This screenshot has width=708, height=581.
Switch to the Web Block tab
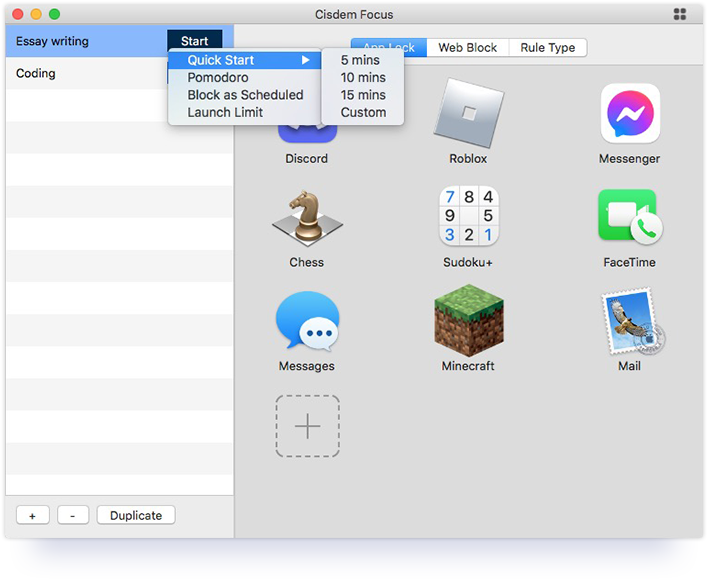pos(467,47)
